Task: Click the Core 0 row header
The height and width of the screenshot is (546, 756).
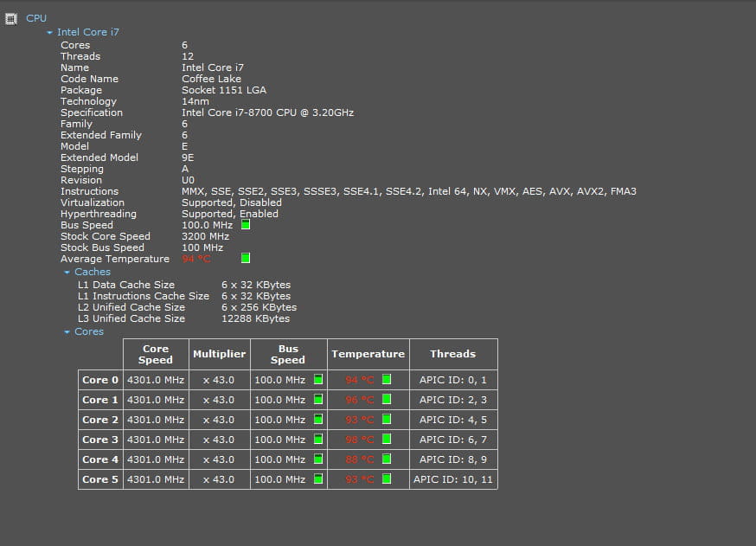Action: click(100, 380)
